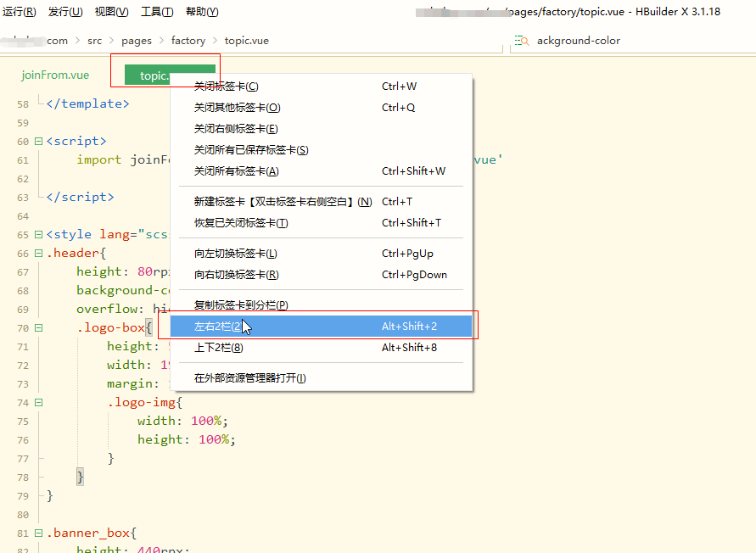Open the 发行(U) menu

tap(65, 12)
